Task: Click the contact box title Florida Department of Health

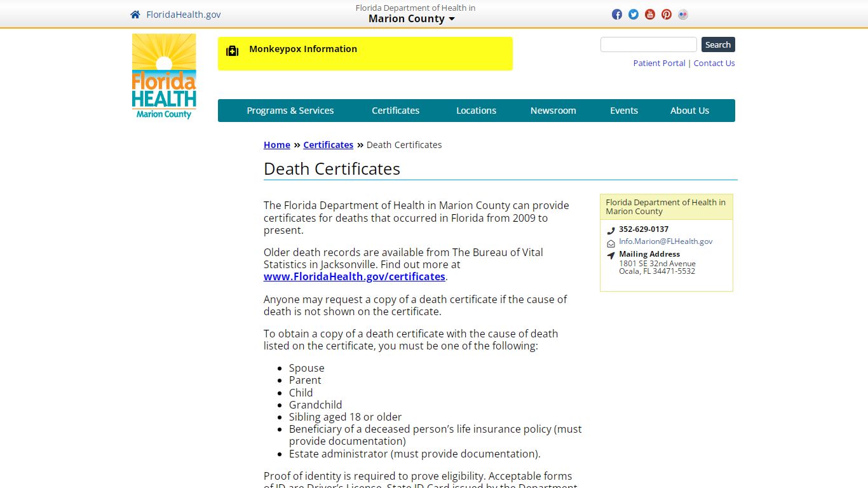Action: (666, 207)
